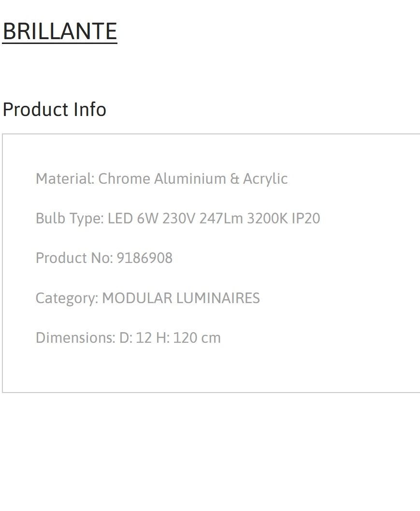Select the Dimensions label text
Screen dimensions: 420x511
point(75,338)
